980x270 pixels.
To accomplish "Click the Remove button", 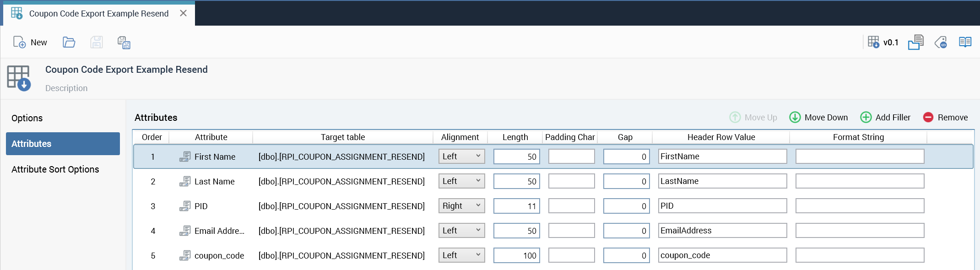I will point(945,118).
